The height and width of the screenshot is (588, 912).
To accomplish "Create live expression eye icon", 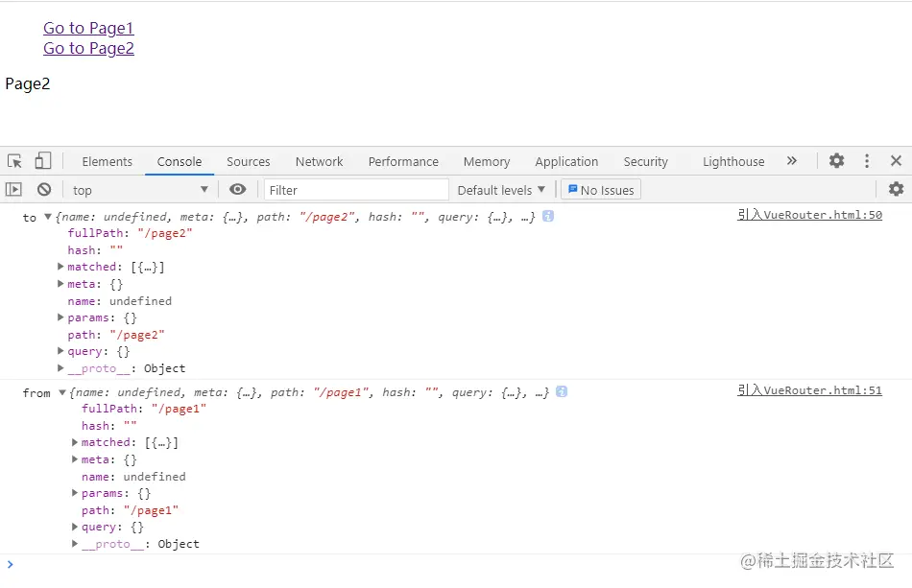I will pos(237,189).
